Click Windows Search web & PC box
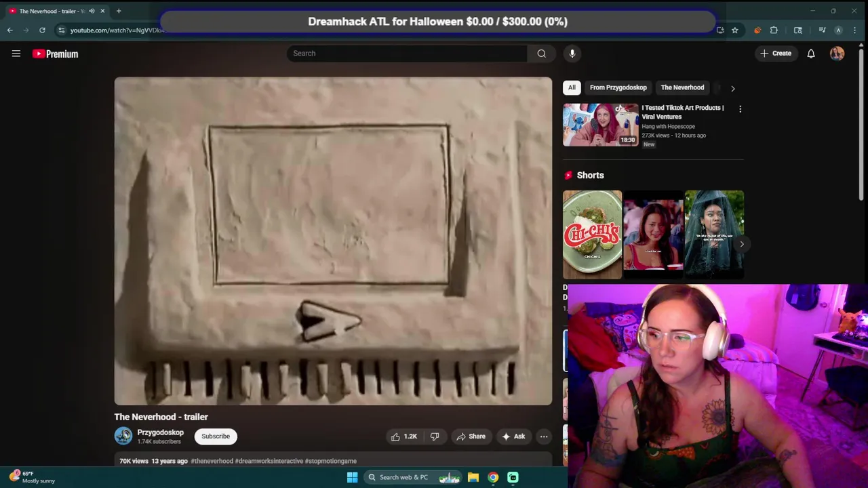Screen dimensions: 868x488 413,477
